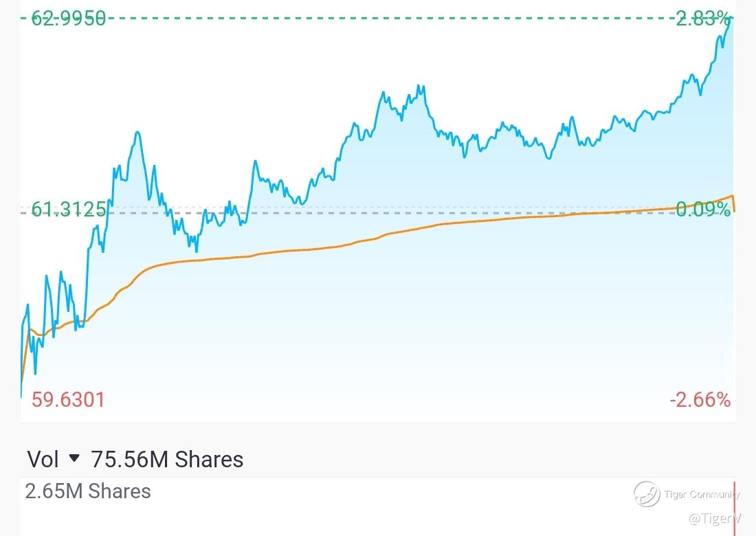Click the blue price line's opening low point
The height and width of the screenshot is (536, 756).
pyautogui.click(x=21, y=396)
